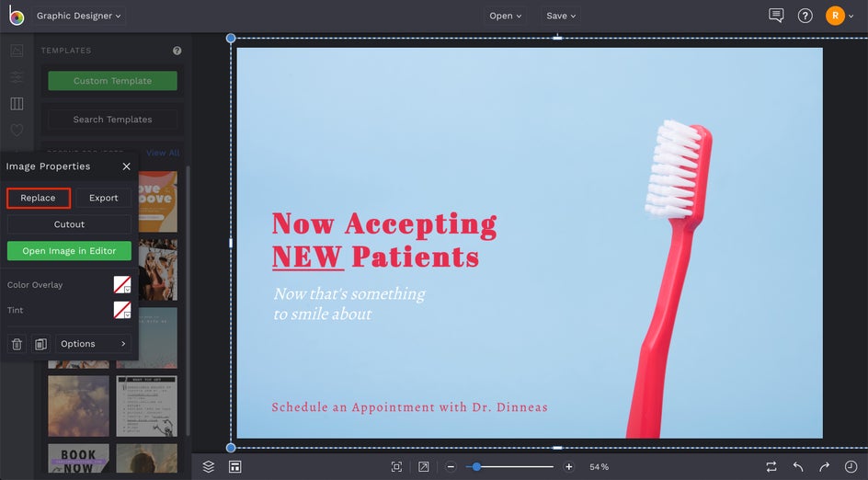The height and width of the screenshot is (480, 868).
Task: Close the Image Properties panel
Action: point(126,166)
